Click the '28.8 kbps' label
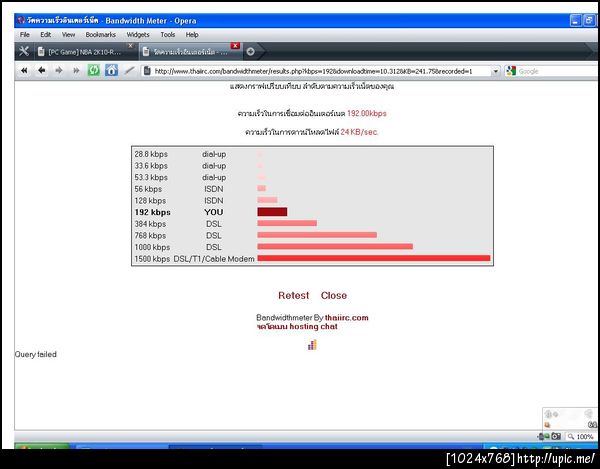Screen dimensions: 600x469 (151, 154)
